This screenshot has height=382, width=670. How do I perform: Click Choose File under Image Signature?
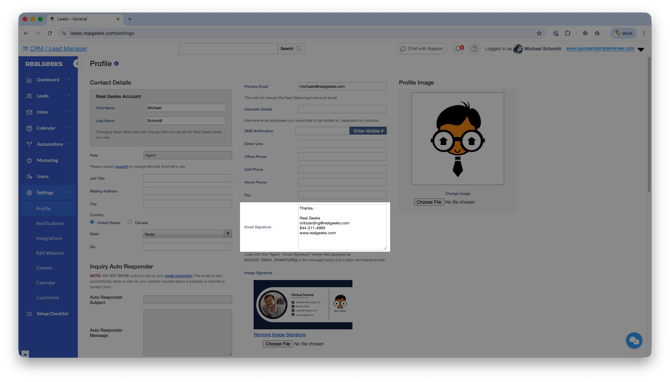tap(277, 344)
